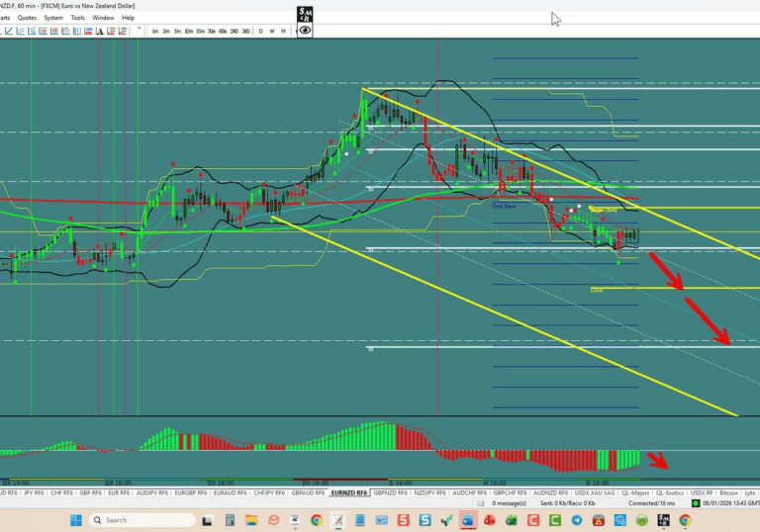Viewport: 760px width, 532px height.
Task: Switch chart to 10m timeframe
Action: click(x=189, y=31)
